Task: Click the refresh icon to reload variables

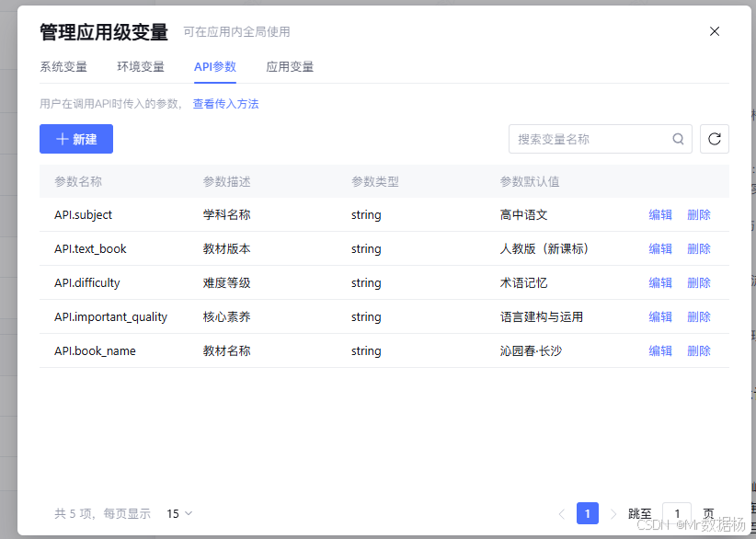Action: coord(715,139)
